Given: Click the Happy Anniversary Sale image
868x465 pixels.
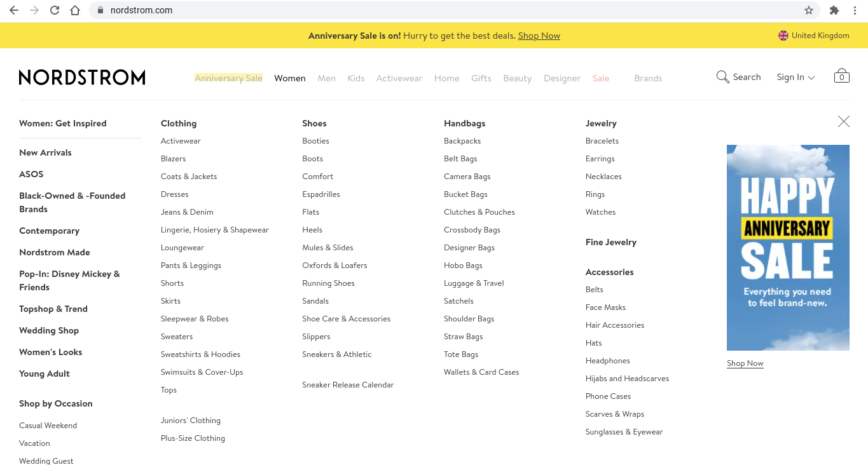Looking at the screenshot, I should (x=788, y=248).
